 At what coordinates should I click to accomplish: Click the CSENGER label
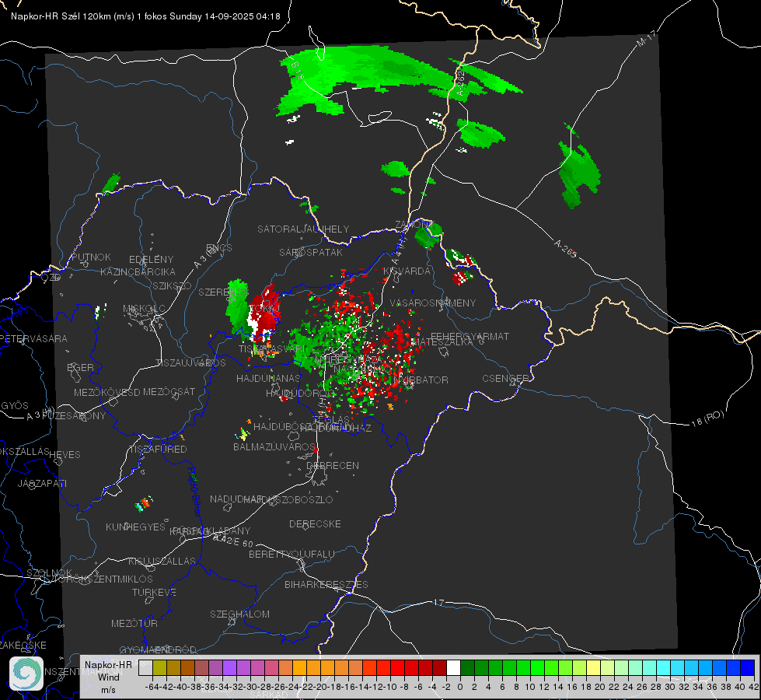pyautogui.click(x=505, y=379)
